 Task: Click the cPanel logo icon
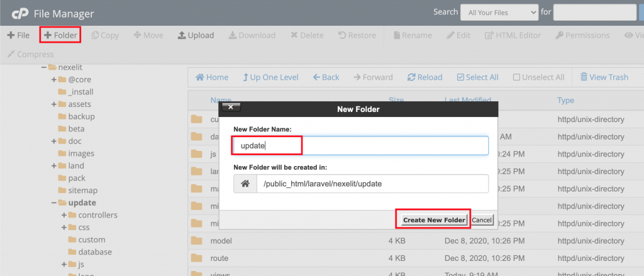(x=19, y=14)
